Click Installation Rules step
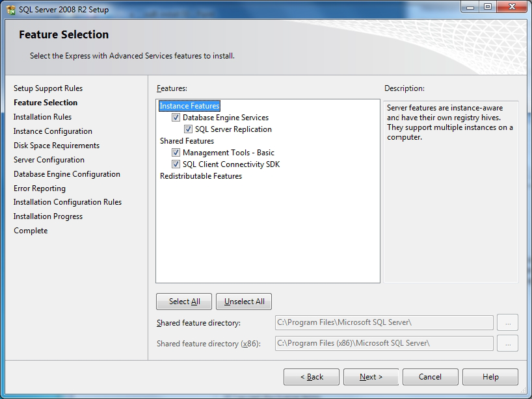 [x=42, y=117]
